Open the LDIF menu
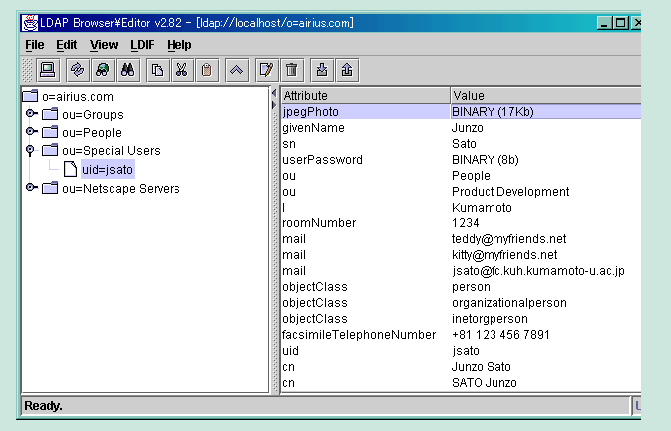Screen dimensions: 671x431 (143, 45)
